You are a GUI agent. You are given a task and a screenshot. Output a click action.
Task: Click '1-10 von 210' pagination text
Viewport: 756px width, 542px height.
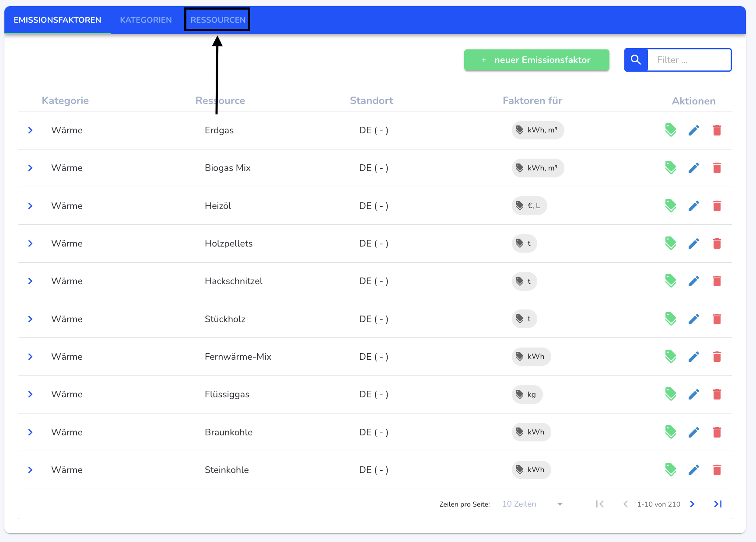pos(659,504)
